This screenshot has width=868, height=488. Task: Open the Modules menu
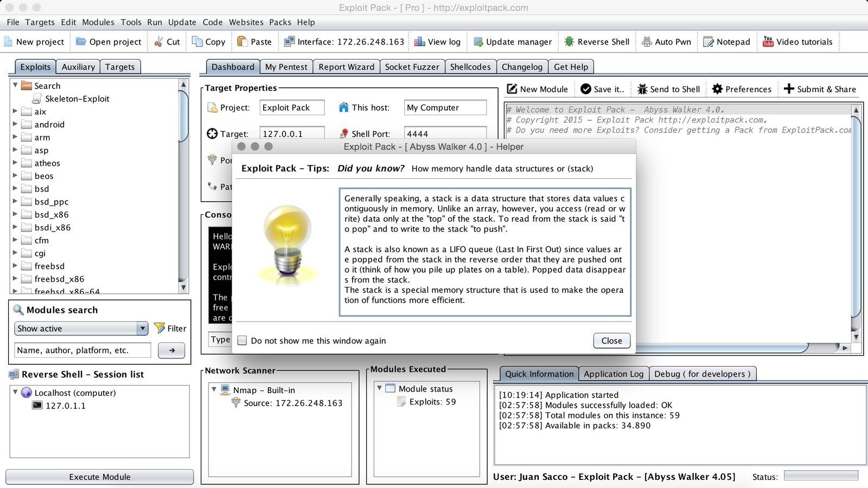(x=98, y=22)
